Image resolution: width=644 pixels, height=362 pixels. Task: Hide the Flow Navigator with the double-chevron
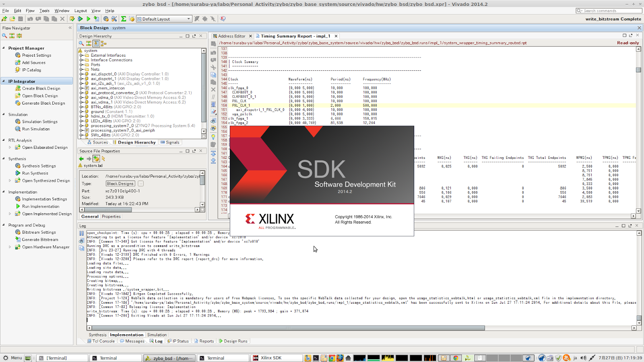(x=70, y=28)
